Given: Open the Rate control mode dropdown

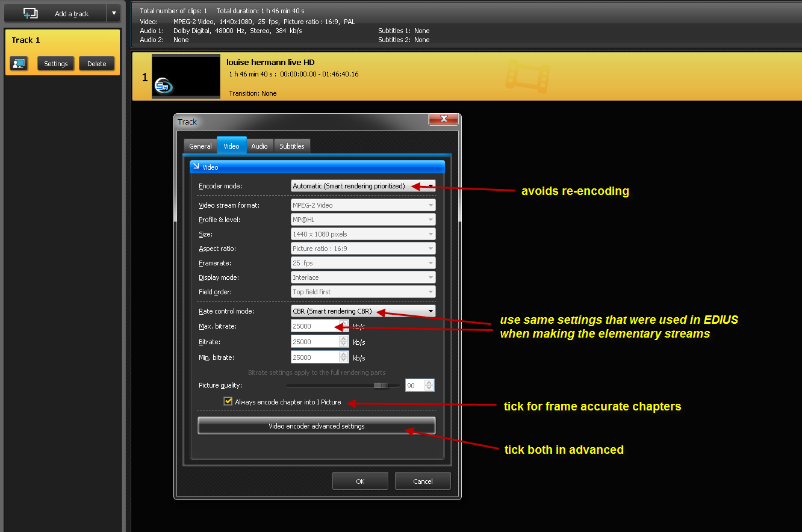Looking at the screenshot, I should coord(363,311).
